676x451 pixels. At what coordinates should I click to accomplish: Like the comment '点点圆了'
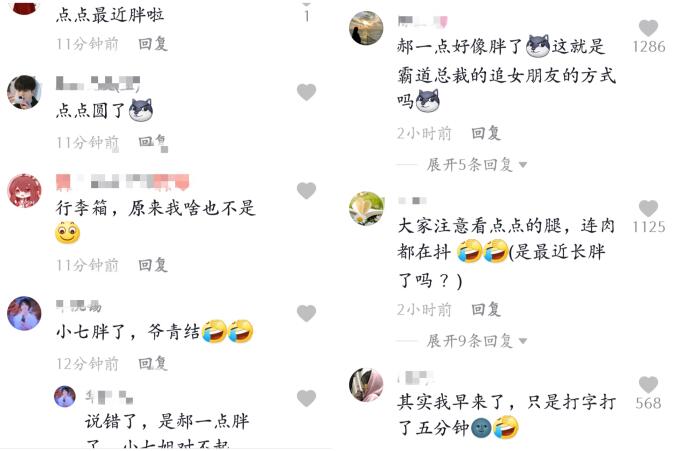coord(306,92)
